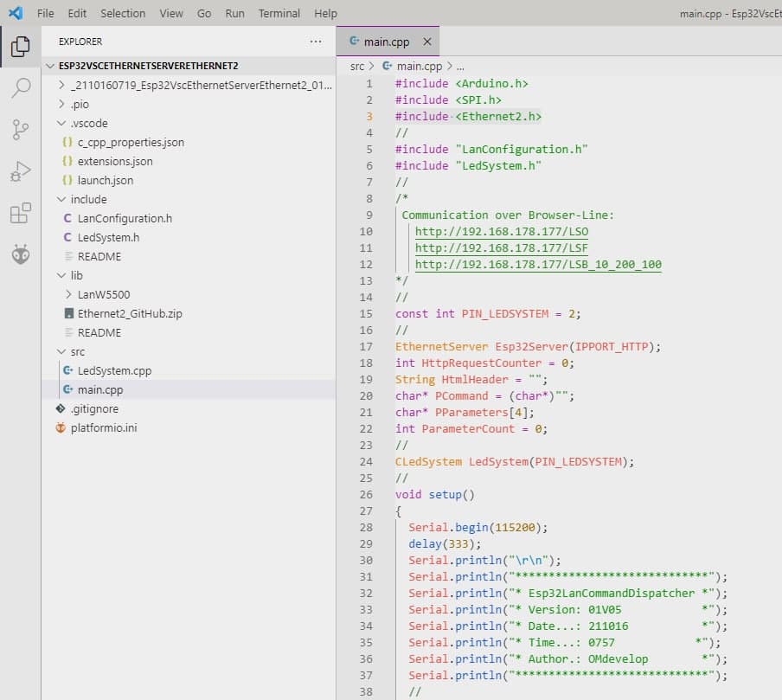Click the src breadcrumb in the editor
This screenshot has width=782, height=700.
click(x=357, y=67)
